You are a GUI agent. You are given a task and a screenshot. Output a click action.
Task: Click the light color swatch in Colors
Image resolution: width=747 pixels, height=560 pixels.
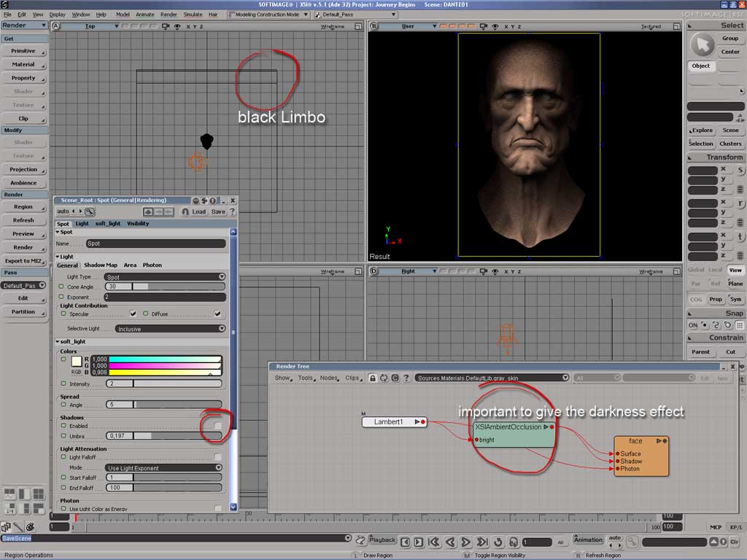point(77,361)
